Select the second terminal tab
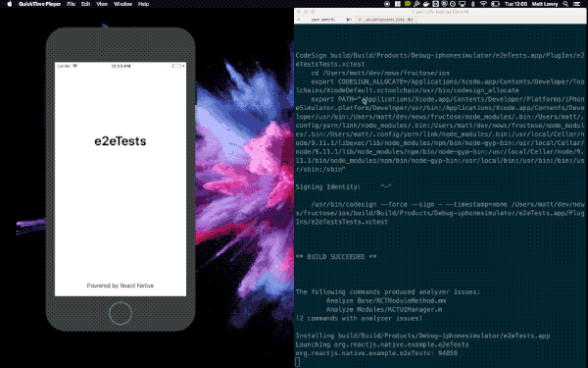The height and width of the screenshot is (368, 588). pyautogui.click(x=385, y=20)
